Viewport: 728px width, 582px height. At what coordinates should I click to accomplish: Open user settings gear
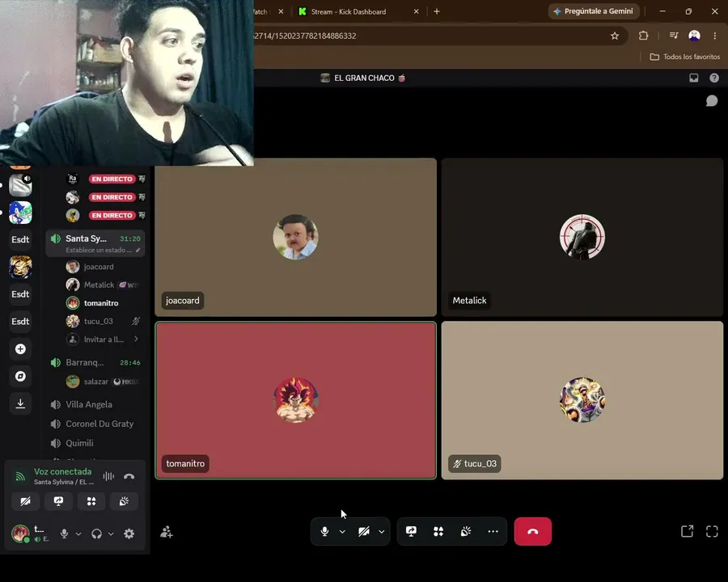tap(129, 533)
